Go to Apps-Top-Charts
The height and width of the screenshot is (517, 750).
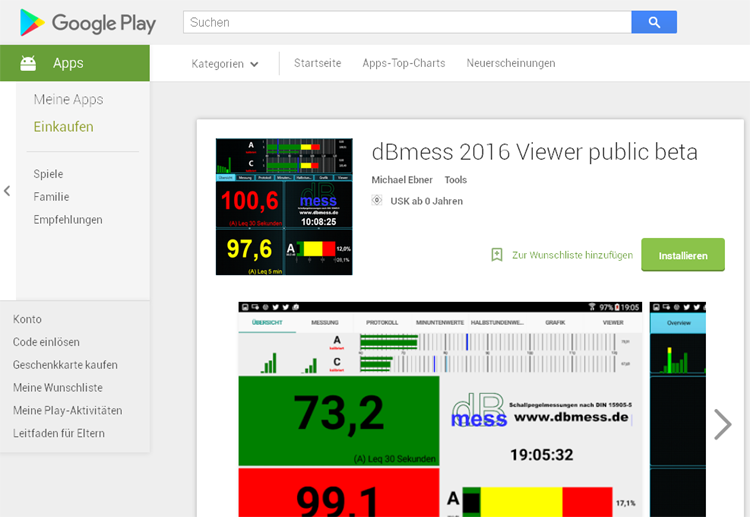[x=404, y=63]
